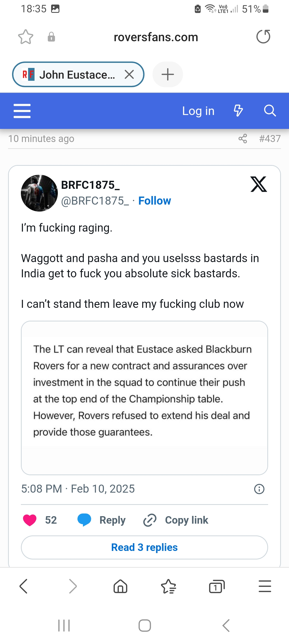Open the forum search magnifier
The height and width of the screenshot is (644, 289).
tap(270, 111)
